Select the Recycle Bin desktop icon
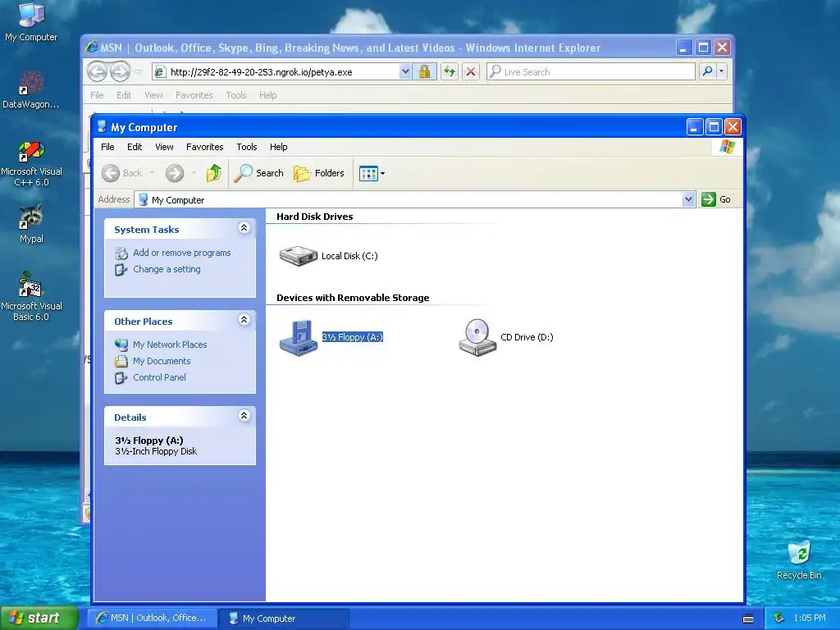This screenshot has width=840, height=630. (x=799, y=560)
